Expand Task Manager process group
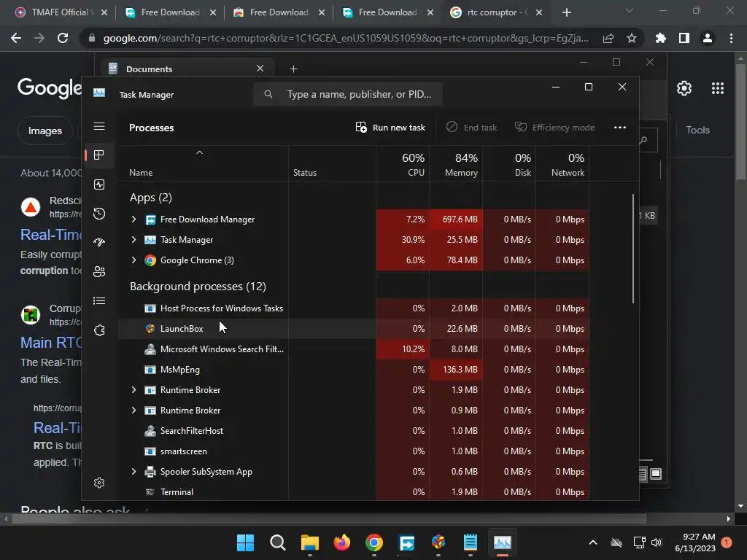The width and height of the screenshot is (747, 560). 134,239
